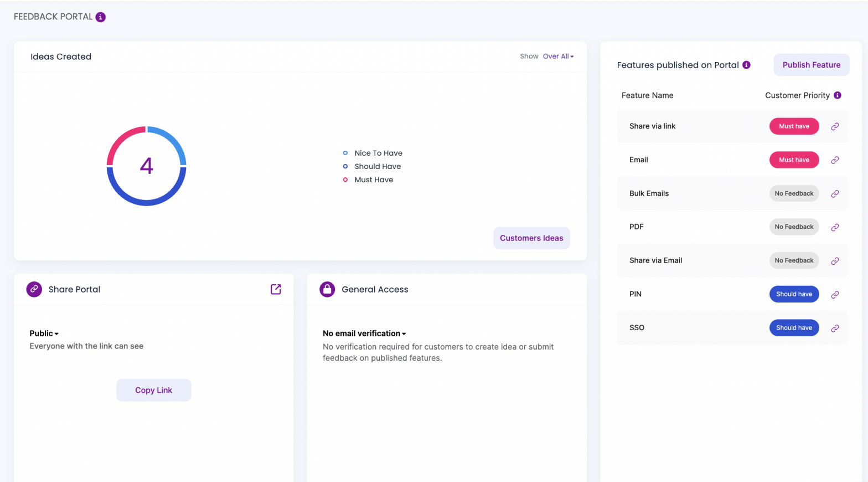The height and width of the screenshot is (482, 868).
Task: Click the info icon beside Feedback Portal title
Action: click(100, 17)
